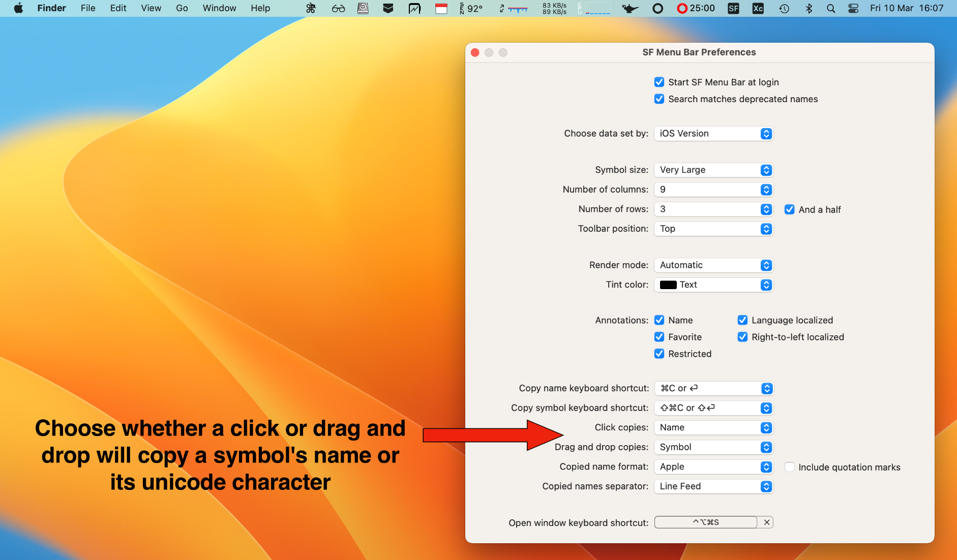Click the graph chart menu bar icon
Screen dimensions: 957x560
415,8
